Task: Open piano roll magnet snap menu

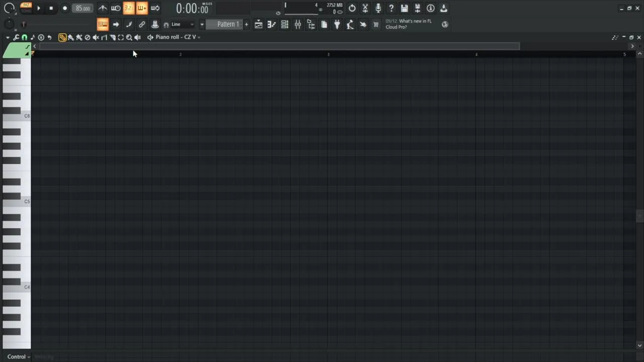Action: coord(24,37)
